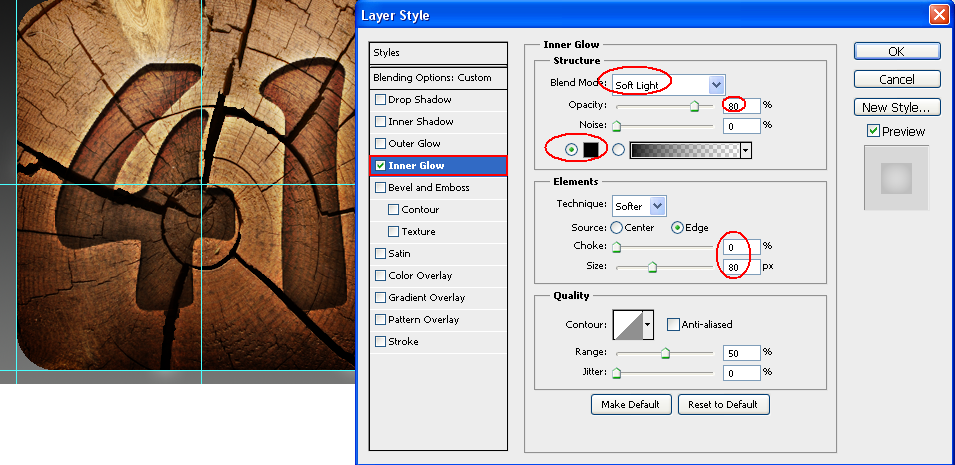Image resolution: width=955 pixels, height=465 pixels.
Task: Select Center as glow source
Action: (x=616, y=228)
